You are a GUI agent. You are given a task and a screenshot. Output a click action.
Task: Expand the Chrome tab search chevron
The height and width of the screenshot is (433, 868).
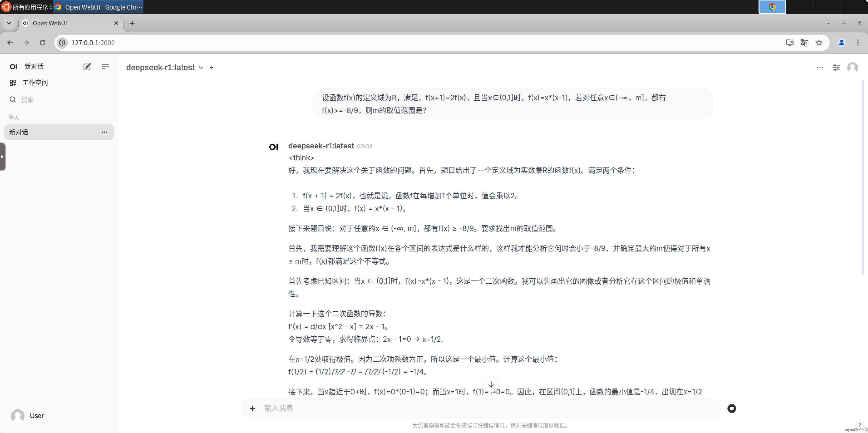click(x=9, y=23)
